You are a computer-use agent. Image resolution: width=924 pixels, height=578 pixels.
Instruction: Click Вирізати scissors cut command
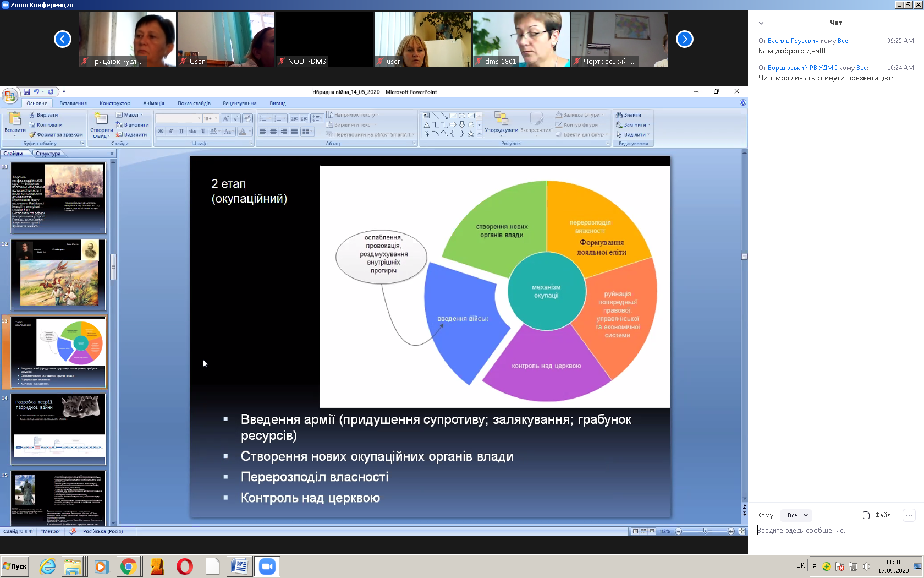tap(43, 115)
